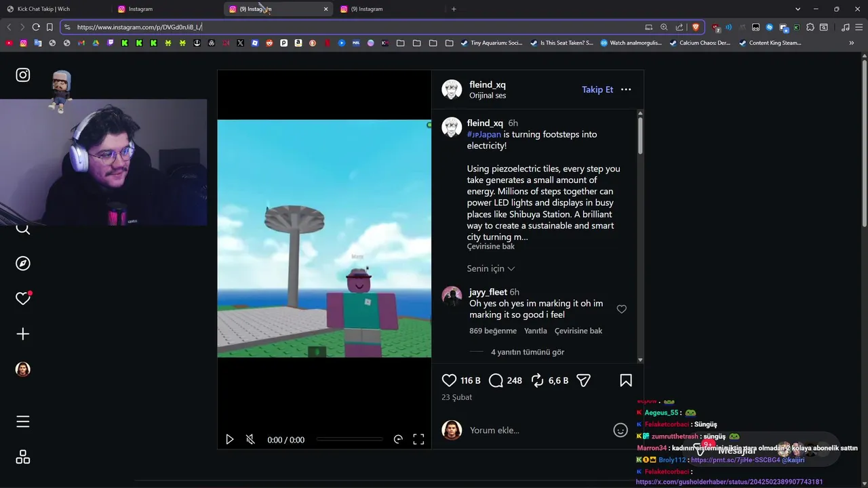Viewport: 868px width, 488px height.
Task: Share the post with the paper-plane icon
Action: pyautogui.click(x=583, y=381)
